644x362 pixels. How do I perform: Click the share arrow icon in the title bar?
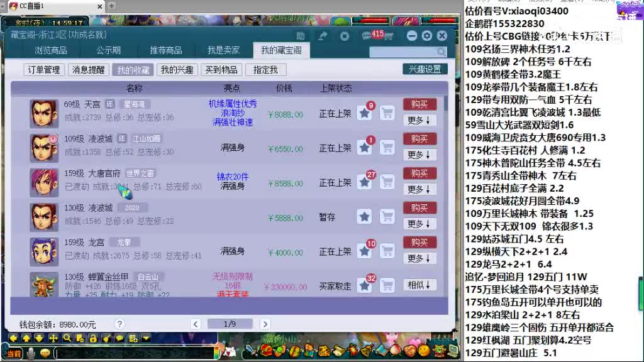coord(323,36)
